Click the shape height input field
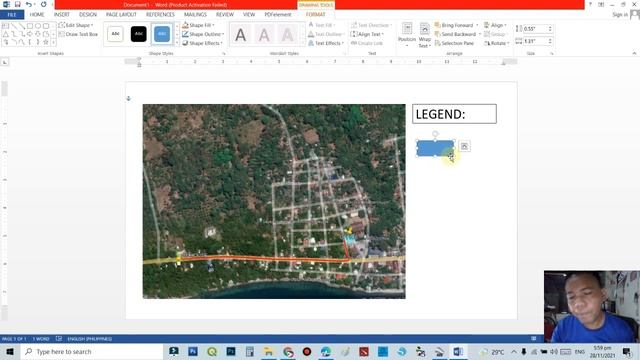This screenshot has width=640, height=360. click(x=535, y=29)
